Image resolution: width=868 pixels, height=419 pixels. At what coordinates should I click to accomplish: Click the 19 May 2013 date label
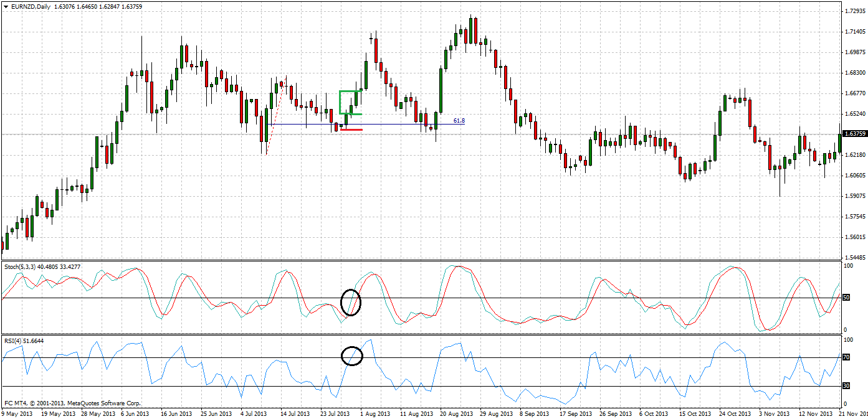pos(59,413)
